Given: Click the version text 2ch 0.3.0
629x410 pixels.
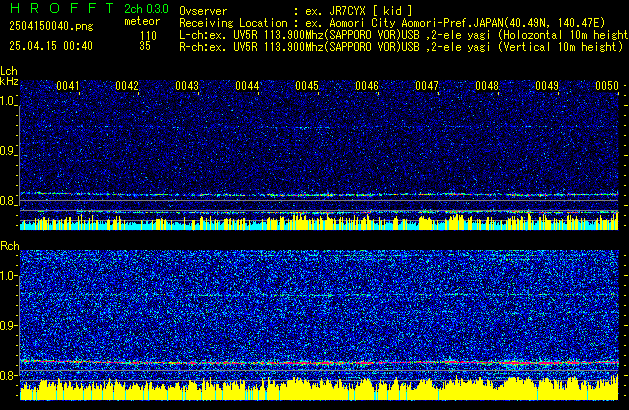Looking at the screenshot, I should point(146,9).
